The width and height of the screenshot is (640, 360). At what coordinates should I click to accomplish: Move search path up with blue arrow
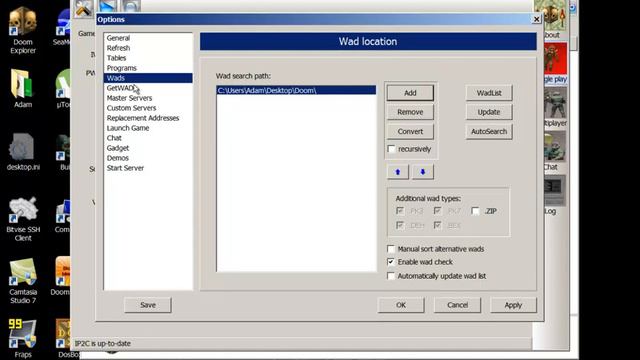[x=398, y=172]
